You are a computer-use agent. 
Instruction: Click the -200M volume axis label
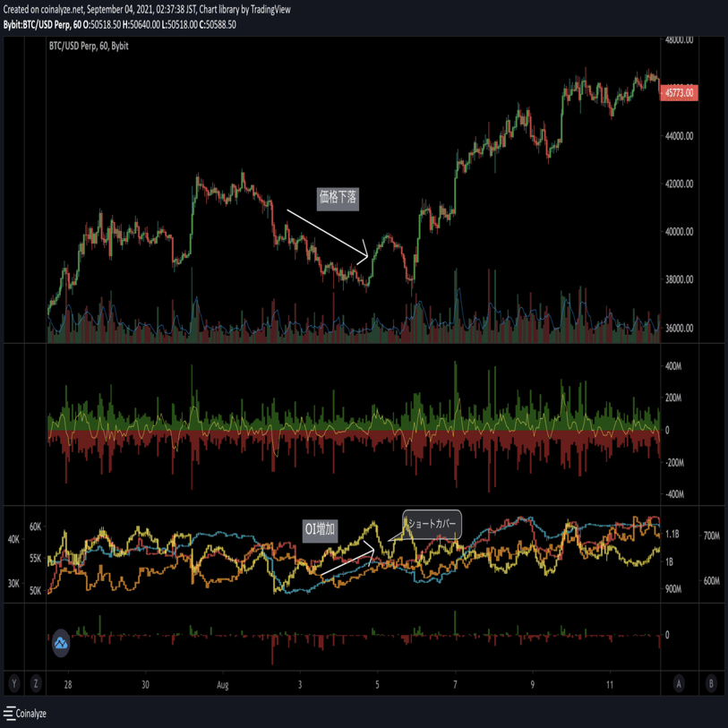click(x=674, y=463)
